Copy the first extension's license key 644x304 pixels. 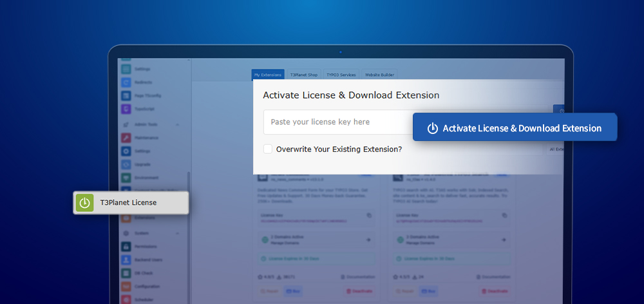369,216
